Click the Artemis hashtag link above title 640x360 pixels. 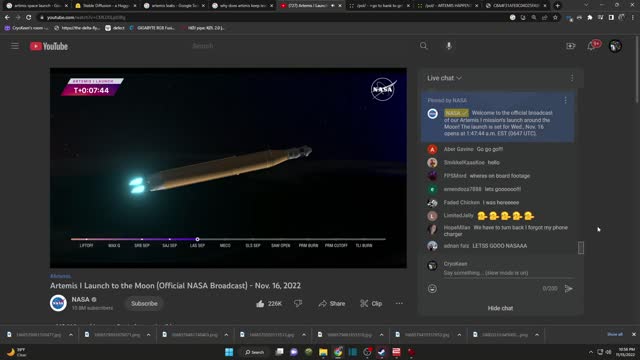[60, 276]
